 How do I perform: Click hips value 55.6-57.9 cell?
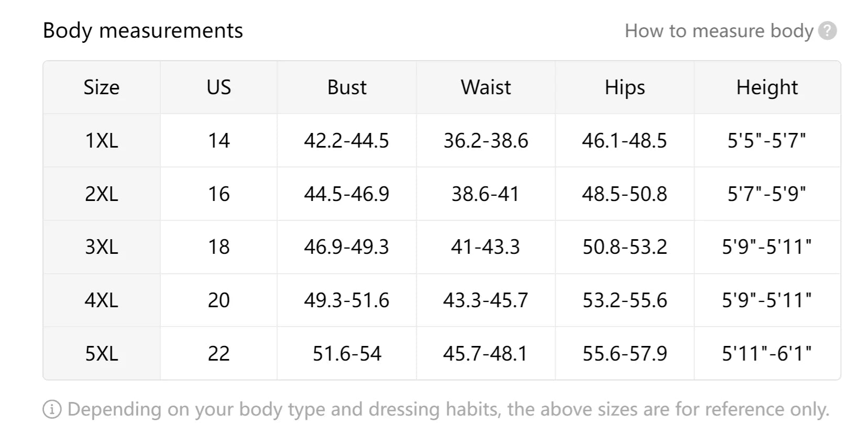[x=625, y=354]
